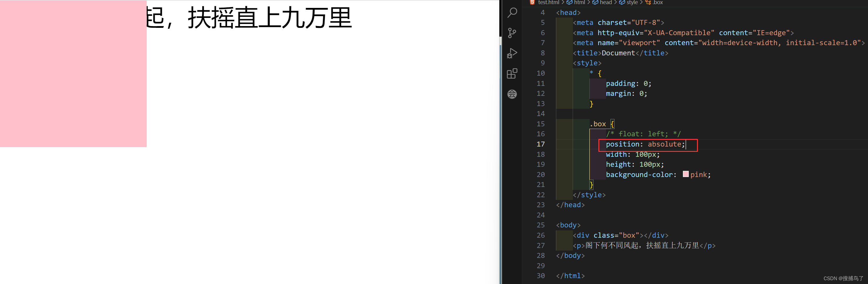Click the pink color swatch beside background-color
The image size is (868, 284).
pos(685,174)
